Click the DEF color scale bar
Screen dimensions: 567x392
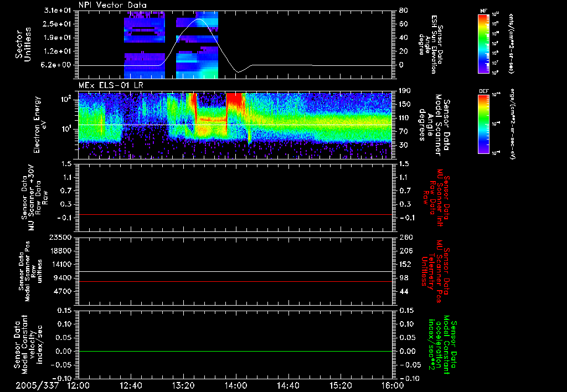coord(483,124)
